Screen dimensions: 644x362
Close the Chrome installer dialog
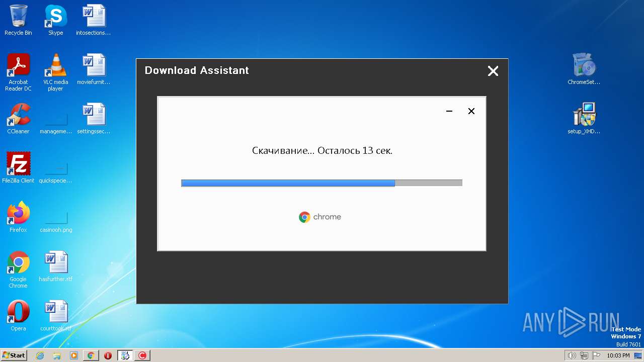point(471,111)
